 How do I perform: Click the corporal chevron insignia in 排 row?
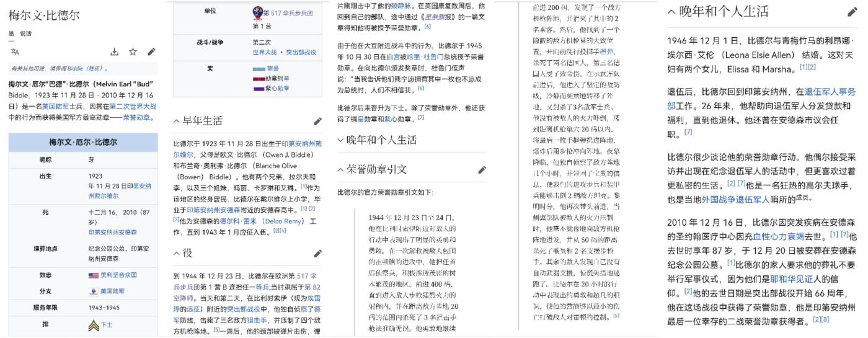(94, 325)
